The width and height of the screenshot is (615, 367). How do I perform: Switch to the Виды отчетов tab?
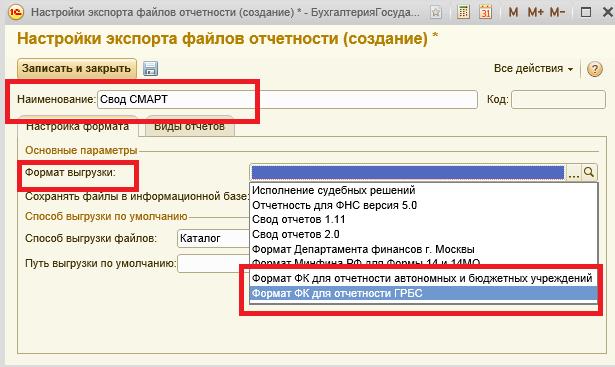(x=189, y=127)
